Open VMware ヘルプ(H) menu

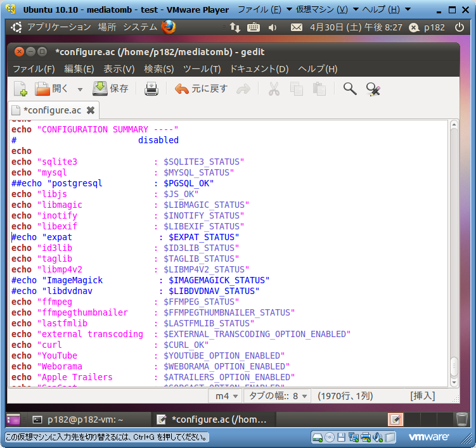pyautogui.click(x=387, y=10)
